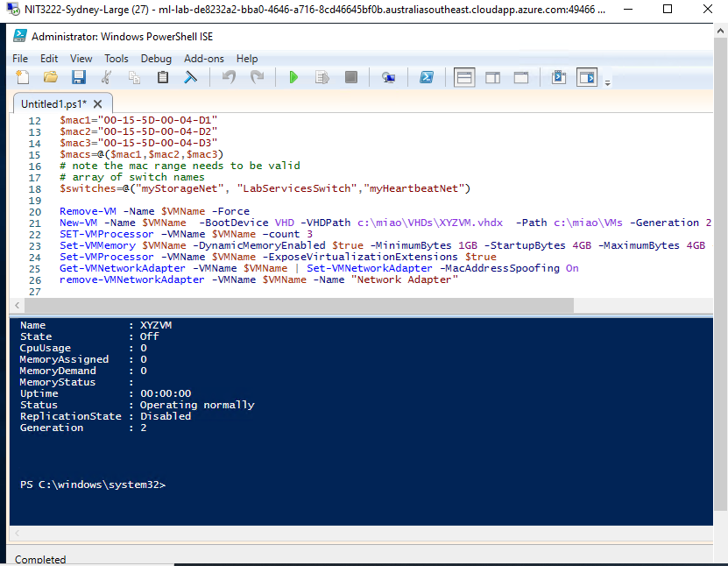Click the console 'Name : XYZVM' output
Screen dimensions: 728x566
[95, 325]
